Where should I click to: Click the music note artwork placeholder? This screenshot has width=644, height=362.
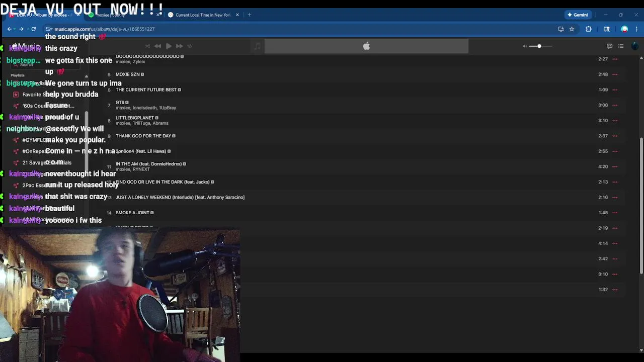tap(257, 46)
